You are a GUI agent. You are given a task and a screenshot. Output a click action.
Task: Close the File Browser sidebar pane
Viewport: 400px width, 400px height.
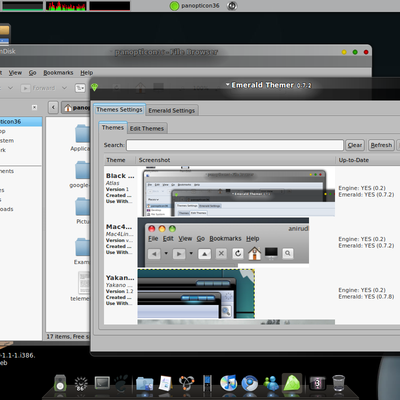[34, 107]
